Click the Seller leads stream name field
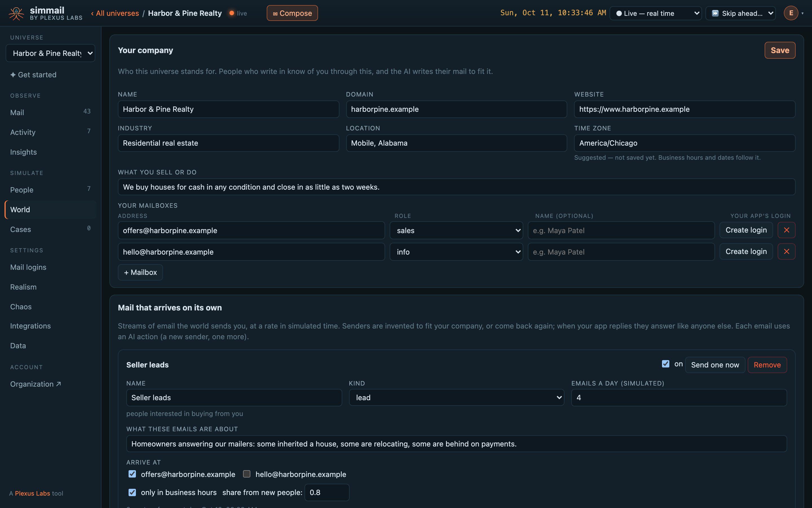This screenshot has height=508, width=812. [x=234, y=398]
